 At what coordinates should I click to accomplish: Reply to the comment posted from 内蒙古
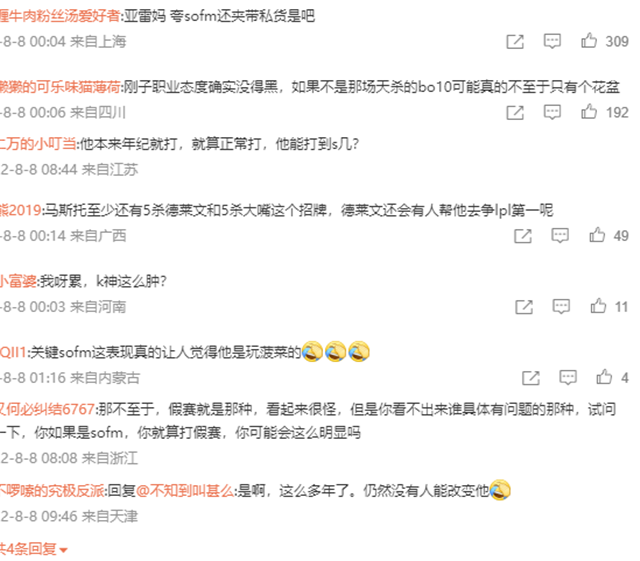(568, 378)
